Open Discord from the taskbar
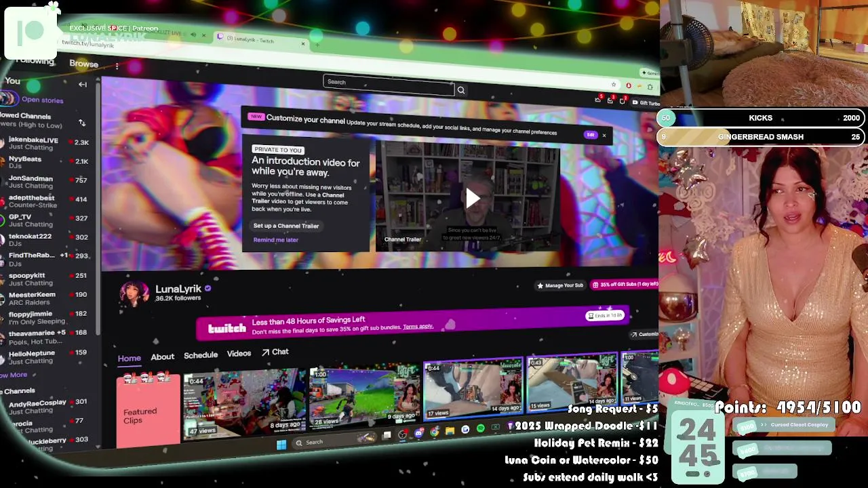 418,433
